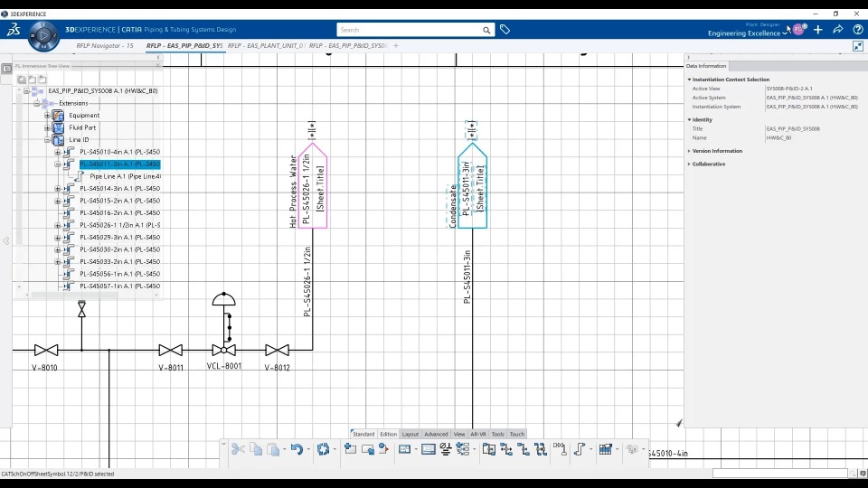This screenshot has width=868, height=488.
Task: Collapse the Line ID tree node
Action: tap(47, 139)
